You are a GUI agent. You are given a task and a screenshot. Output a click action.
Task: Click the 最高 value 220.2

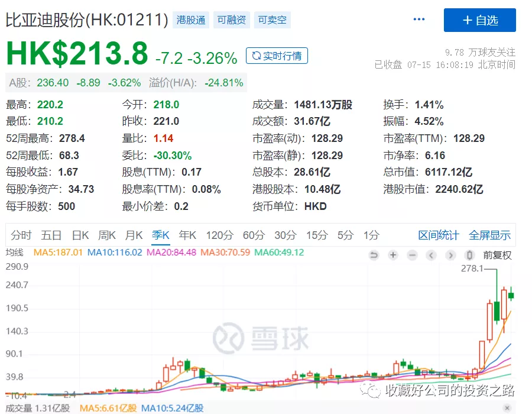[50, 105]
